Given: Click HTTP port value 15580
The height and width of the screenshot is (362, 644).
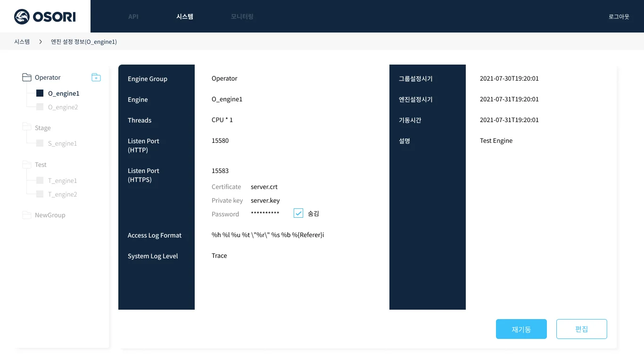Looking at the screenshot, I should point(220,140).
